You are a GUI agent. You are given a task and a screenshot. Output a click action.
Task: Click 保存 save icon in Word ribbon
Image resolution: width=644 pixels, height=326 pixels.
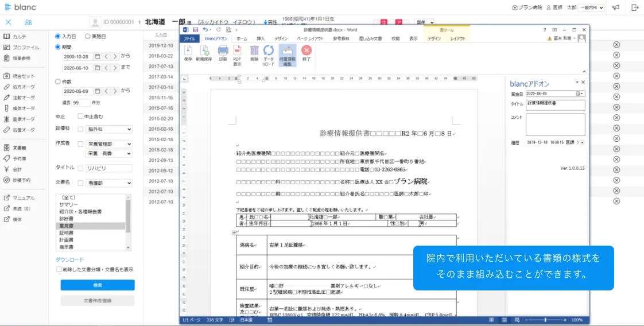coord(188,53)
